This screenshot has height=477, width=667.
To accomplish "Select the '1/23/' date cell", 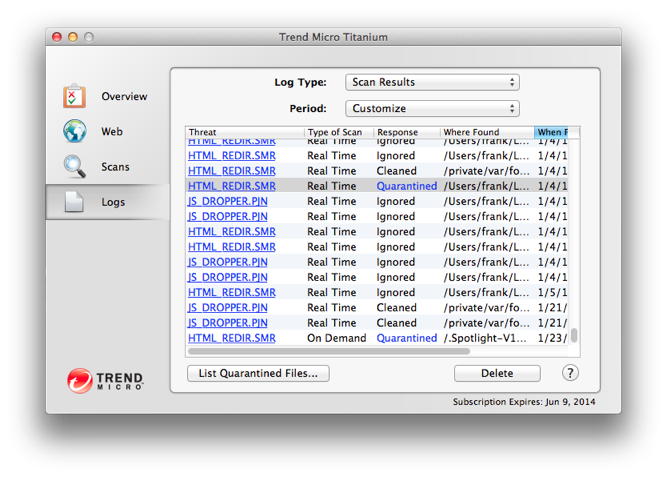I will point(552,338).
